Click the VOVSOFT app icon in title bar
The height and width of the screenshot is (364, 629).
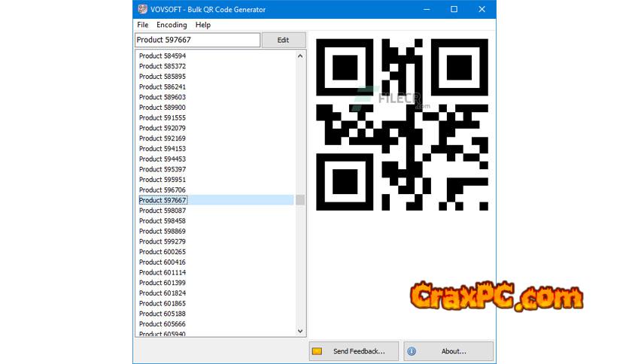pyautogui.click(x=143, y=10)
